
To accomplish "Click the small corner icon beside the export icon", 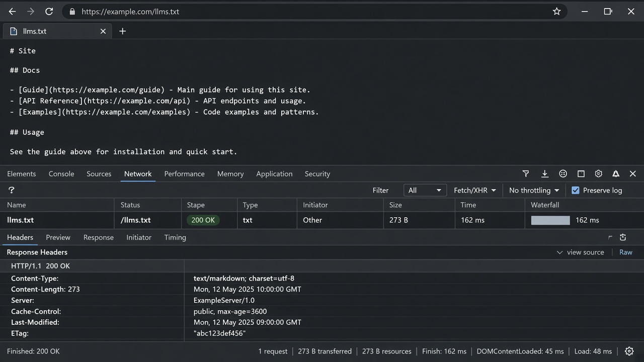I will click(x=610, y=237).
